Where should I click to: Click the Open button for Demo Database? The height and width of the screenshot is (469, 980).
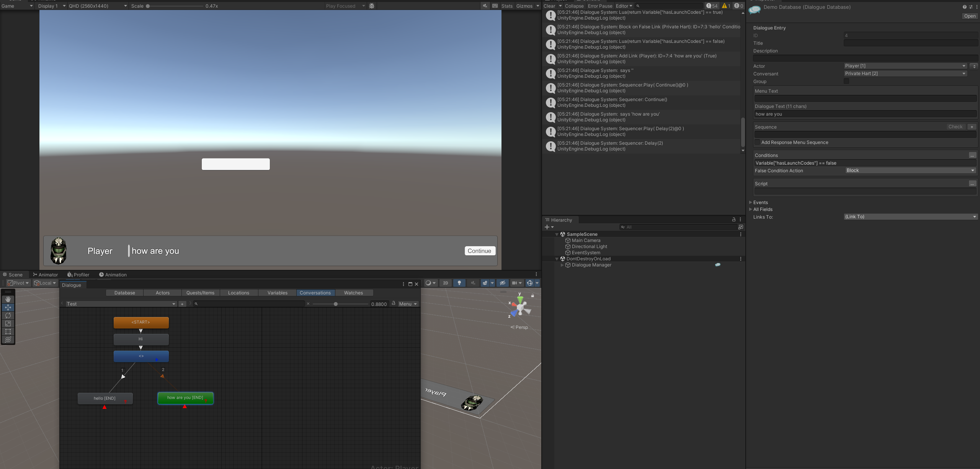tap(970, 16)
